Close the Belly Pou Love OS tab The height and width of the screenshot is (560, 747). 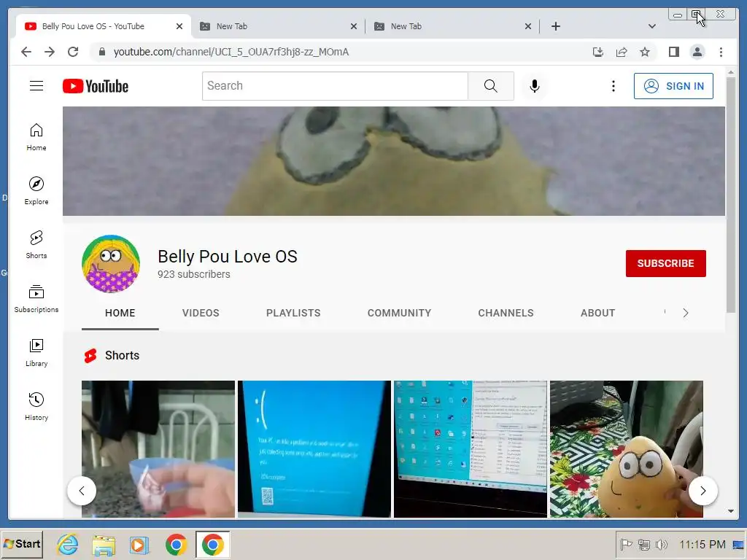(179, 26)
